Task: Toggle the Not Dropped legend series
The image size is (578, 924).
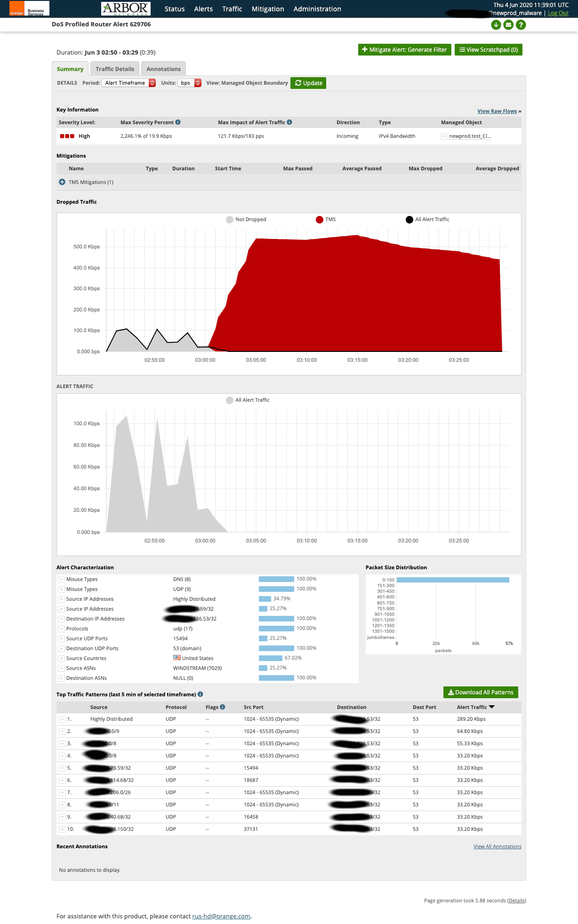Action: pyautogui.click(x=246, y=220)
